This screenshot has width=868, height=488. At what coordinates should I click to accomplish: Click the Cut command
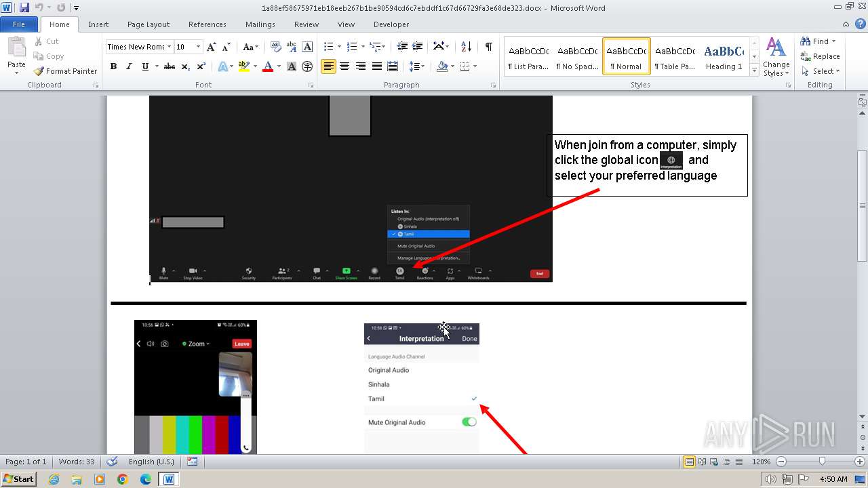click(x=46, y=41)
